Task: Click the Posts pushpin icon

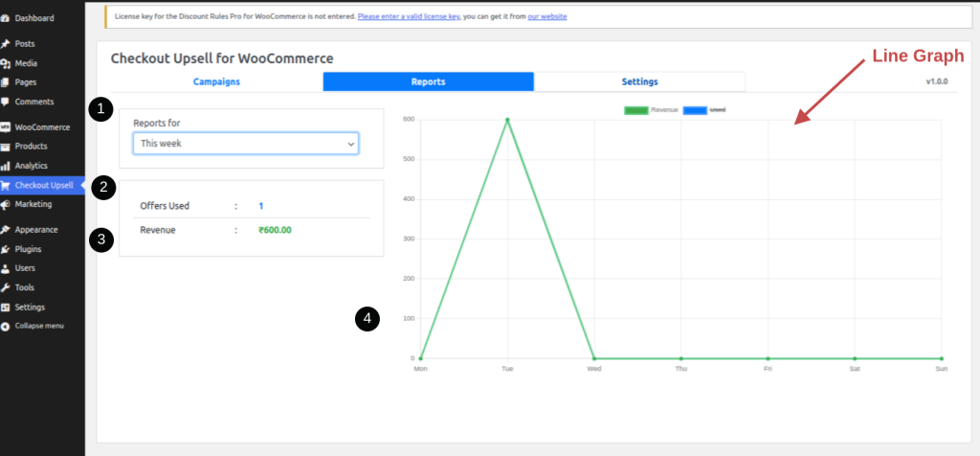Action: (6, 44)
